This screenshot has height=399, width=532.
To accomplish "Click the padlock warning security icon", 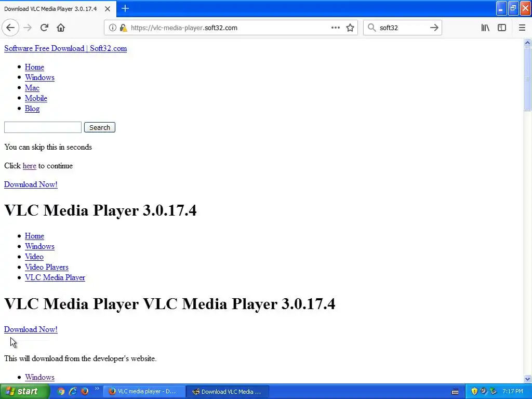I will pos(124,28).
